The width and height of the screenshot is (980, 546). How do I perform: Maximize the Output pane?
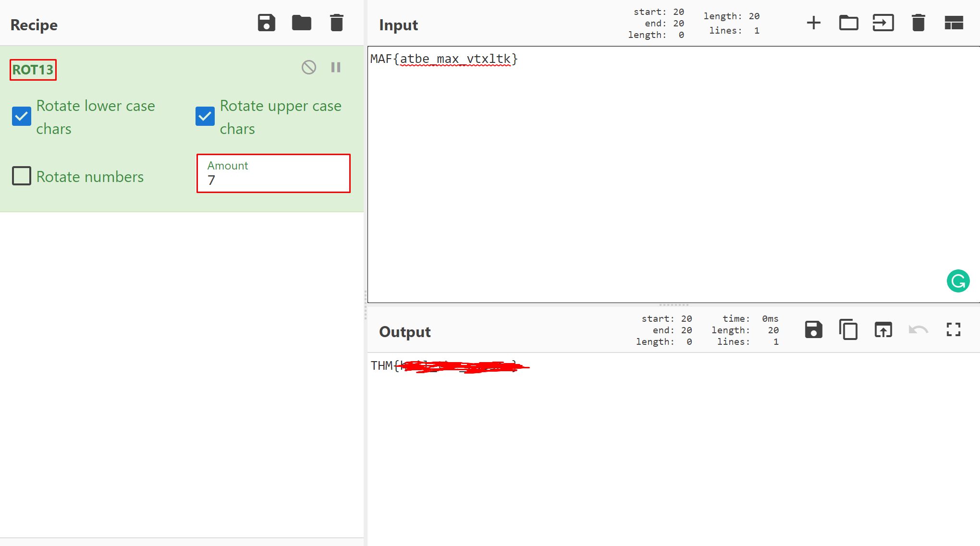point(953,329)
